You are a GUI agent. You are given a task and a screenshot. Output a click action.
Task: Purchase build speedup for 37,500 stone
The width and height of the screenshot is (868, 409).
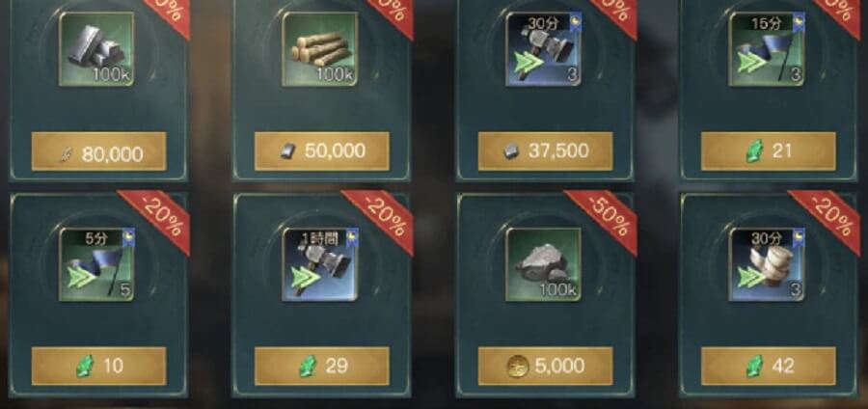point(545,151)
